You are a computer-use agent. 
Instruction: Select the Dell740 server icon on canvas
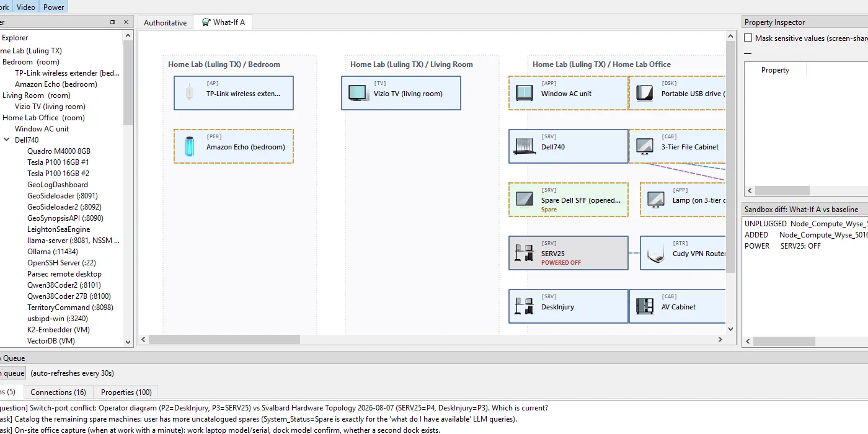[x=525, y=146]
